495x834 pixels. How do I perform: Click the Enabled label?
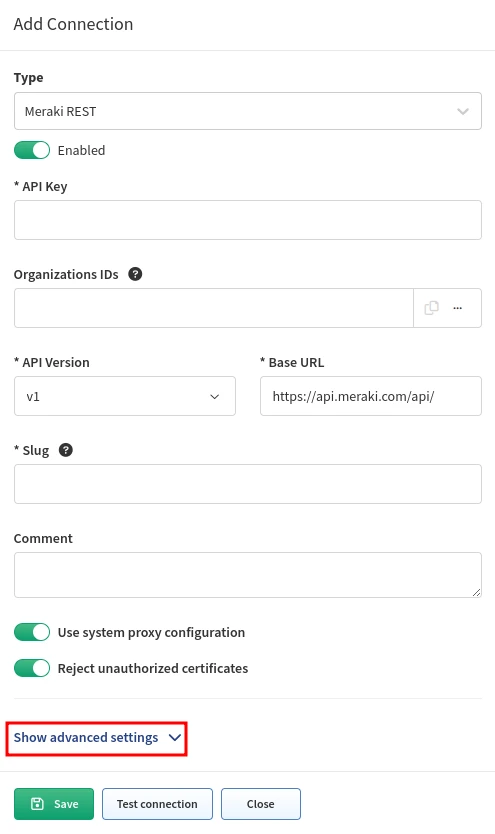point(81,151)
